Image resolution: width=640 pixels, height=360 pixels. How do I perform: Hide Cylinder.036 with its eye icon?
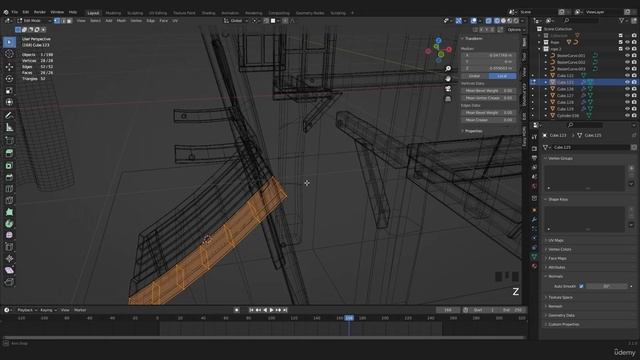tap(627, 116)
